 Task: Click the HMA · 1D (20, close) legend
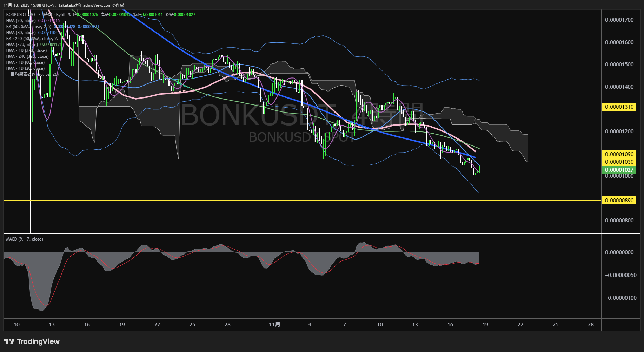(x=25, y=68)
